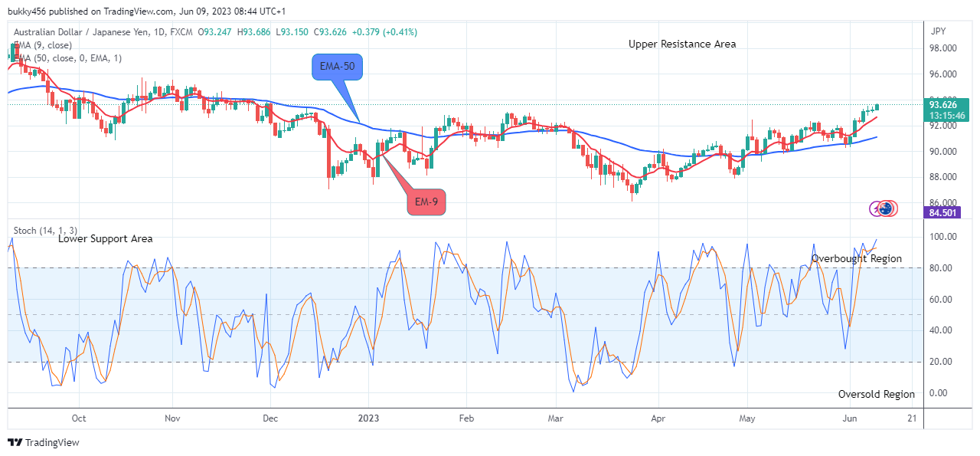Click the Oct label on the time axis
The height and width of the screenshot is (456, 980).
coord(78,418)
